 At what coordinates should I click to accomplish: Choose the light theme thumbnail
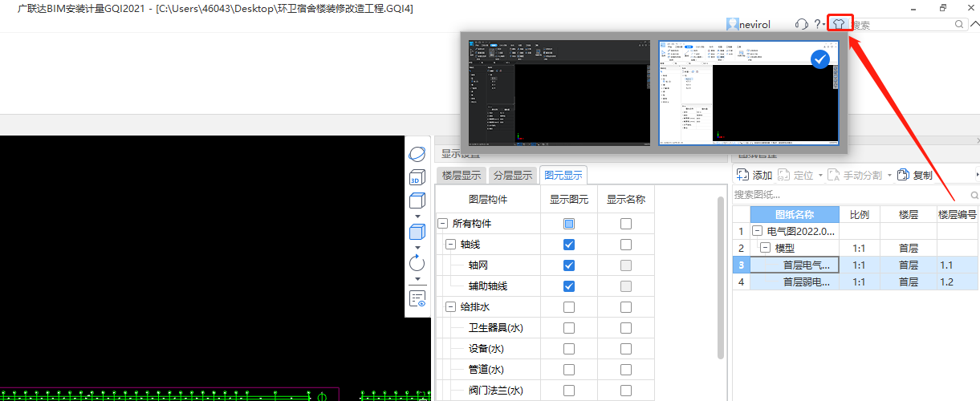pos(749,94)
